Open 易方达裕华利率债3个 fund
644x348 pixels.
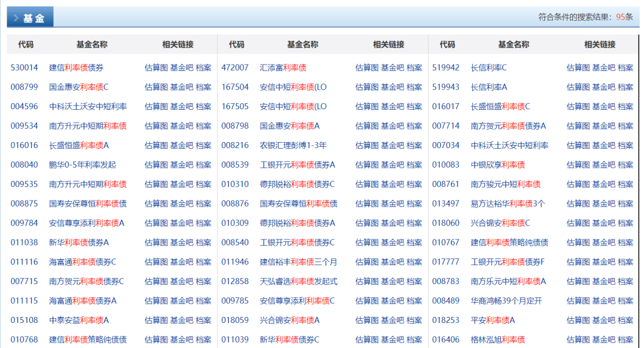pyautogui.click(x=507, y=204)
